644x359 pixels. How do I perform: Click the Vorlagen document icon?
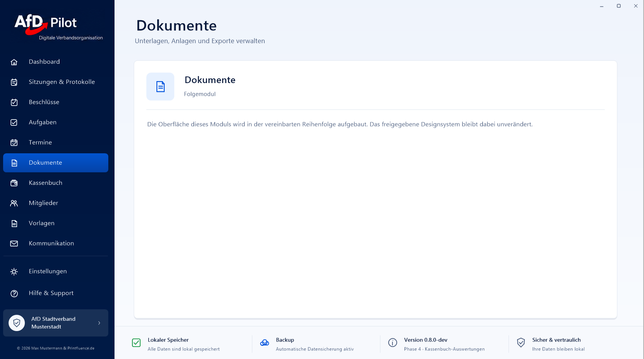[14, 224]
